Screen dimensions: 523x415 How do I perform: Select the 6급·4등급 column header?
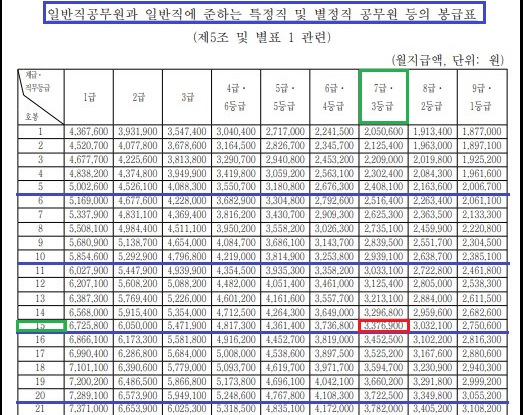[x=334, y=97]
